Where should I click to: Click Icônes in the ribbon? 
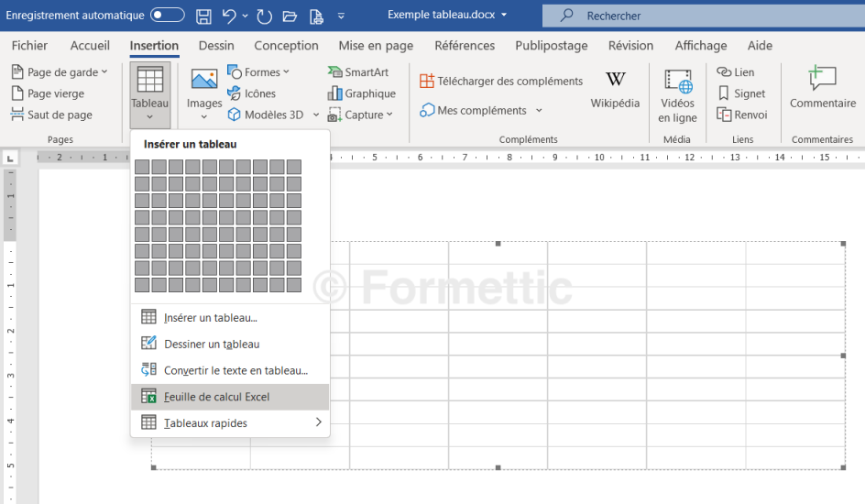pyautogui.click(x=251, y=93)
